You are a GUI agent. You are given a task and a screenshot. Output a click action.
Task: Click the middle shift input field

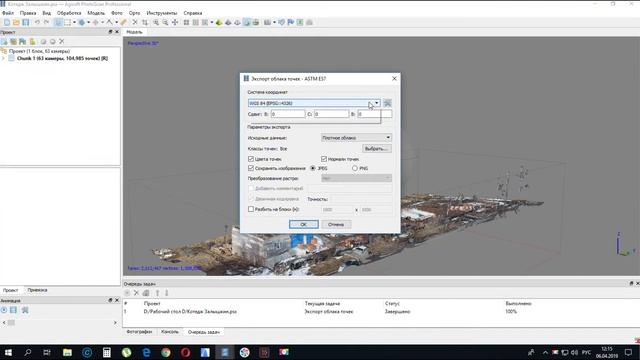tap(331, 114)
